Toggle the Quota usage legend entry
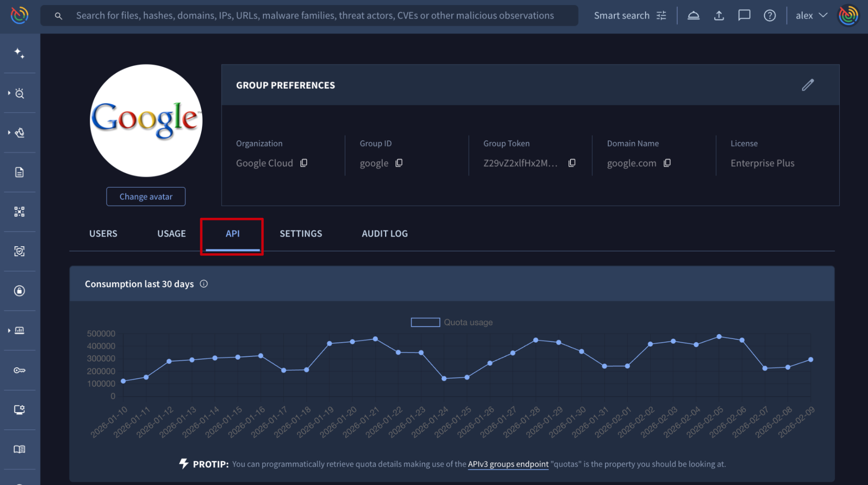 pos(451,322)
